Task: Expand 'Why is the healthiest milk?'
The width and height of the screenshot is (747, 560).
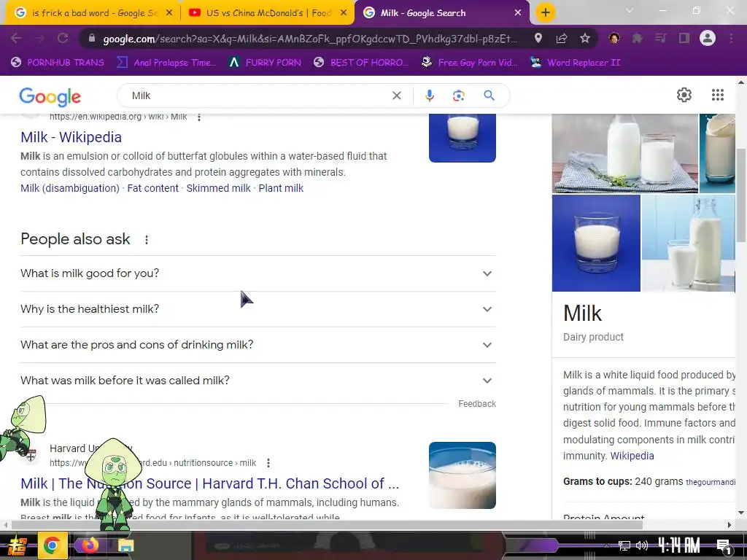Action: coord(258,309)
